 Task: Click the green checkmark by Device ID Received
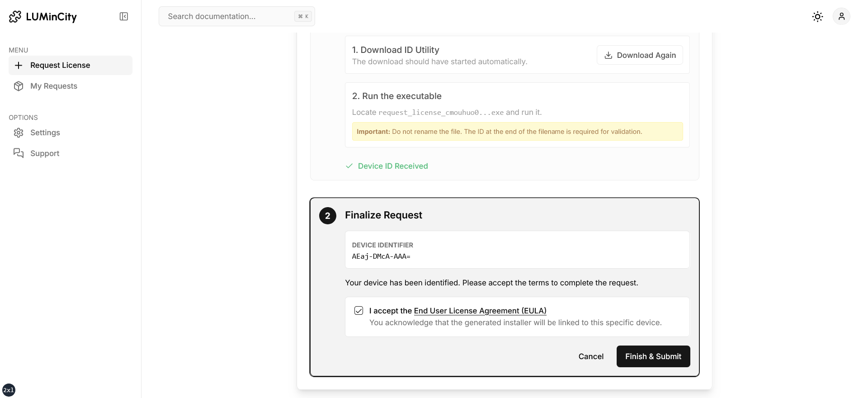coord(349,166)
